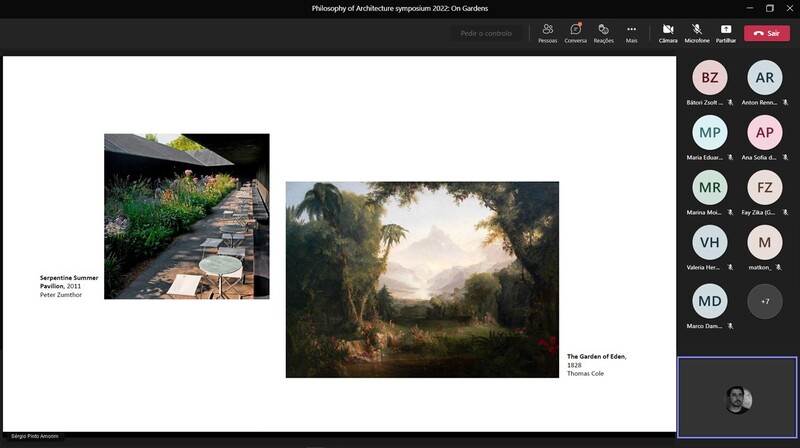The height and width of the screenshot is (448, 800).
Task: Click the 'Thomas Cole' caption text
Action: pos(585,374)
